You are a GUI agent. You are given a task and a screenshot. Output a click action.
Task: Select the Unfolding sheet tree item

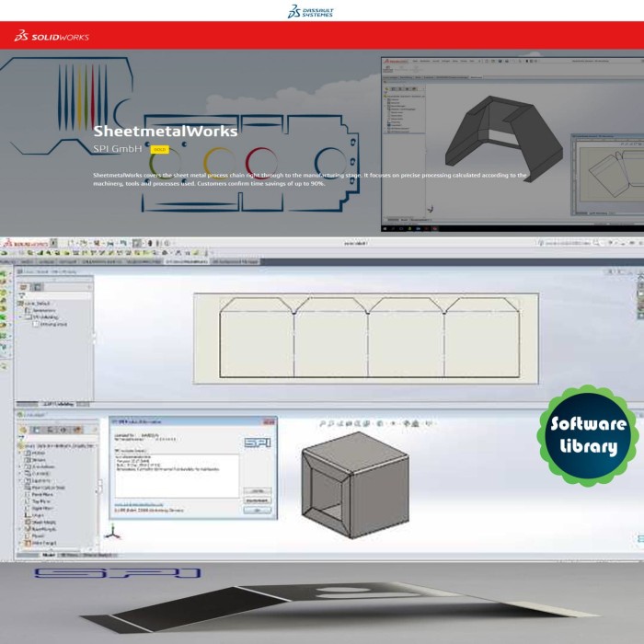point(50,324)
